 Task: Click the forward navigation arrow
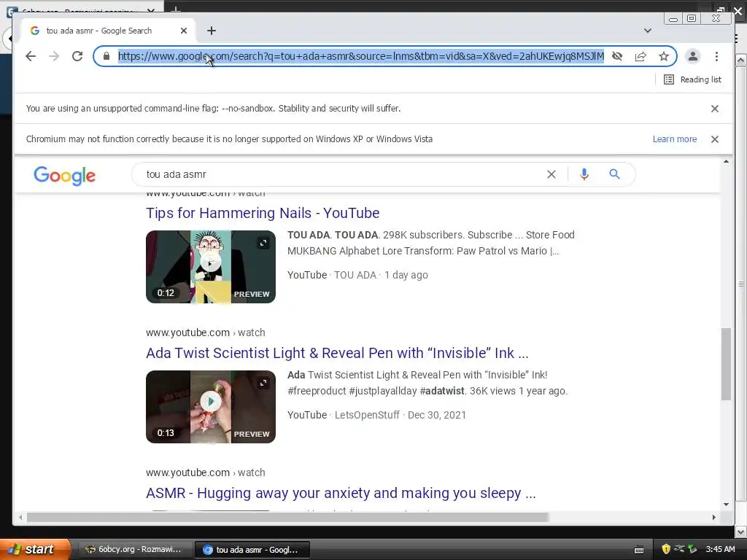(x=54, y=56)
